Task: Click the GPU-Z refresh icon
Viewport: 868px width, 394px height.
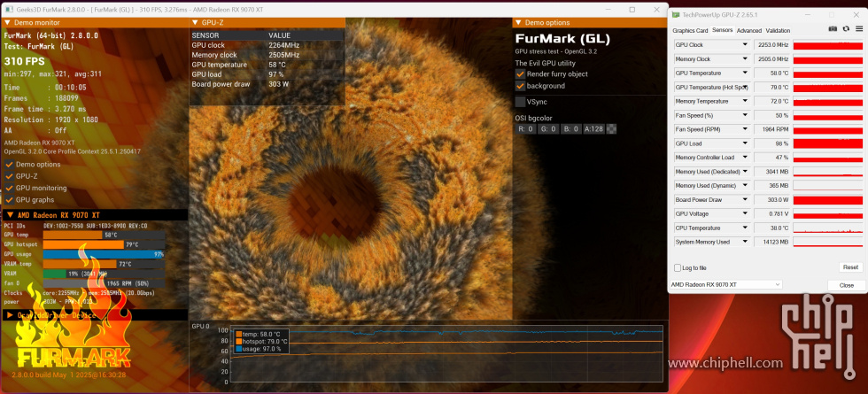Action: (846, 28)
